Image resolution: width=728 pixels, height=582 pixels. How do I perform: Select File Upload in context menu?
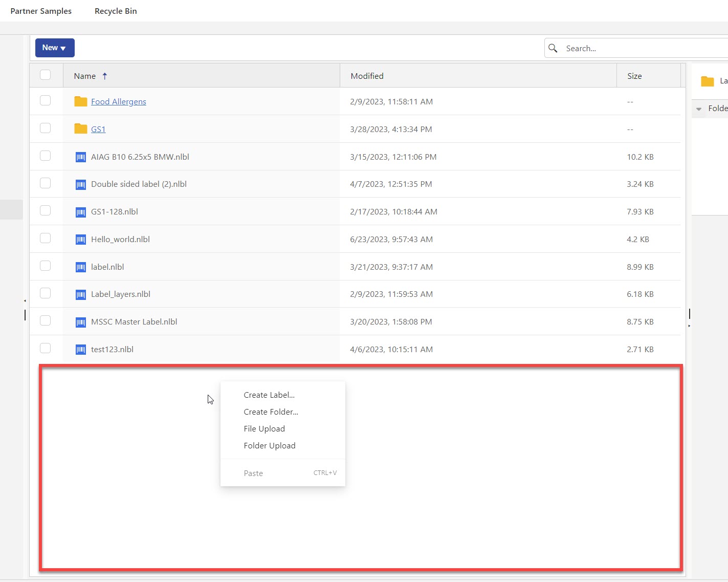tap(264, 428)
